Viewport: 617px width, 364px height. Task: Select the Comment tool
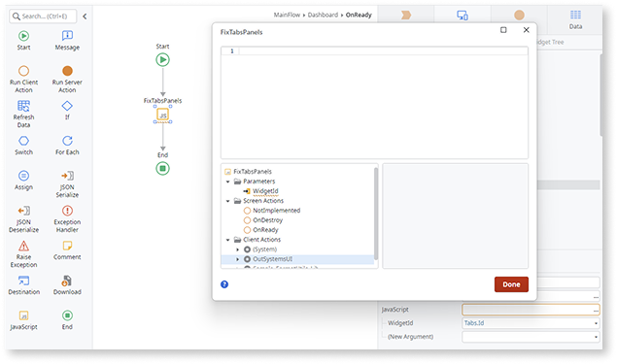pos(67,250)
